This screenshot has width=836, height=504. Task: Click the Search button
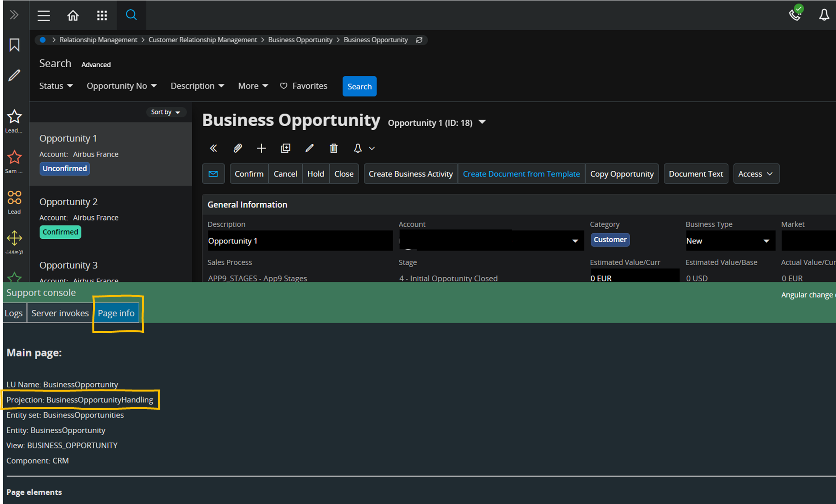pos(359,86)
